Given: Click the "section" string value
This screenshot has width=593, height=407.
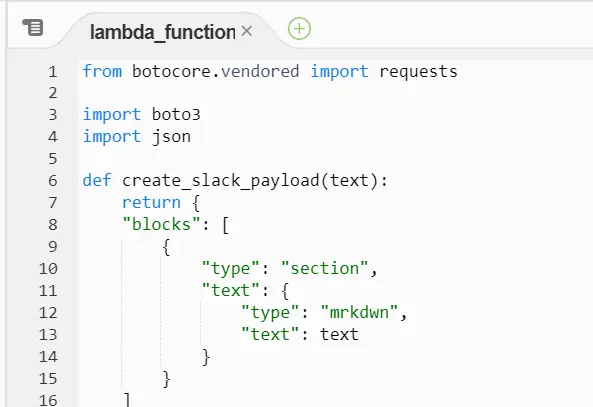Looking at the screenshot, I should point(324,268).
